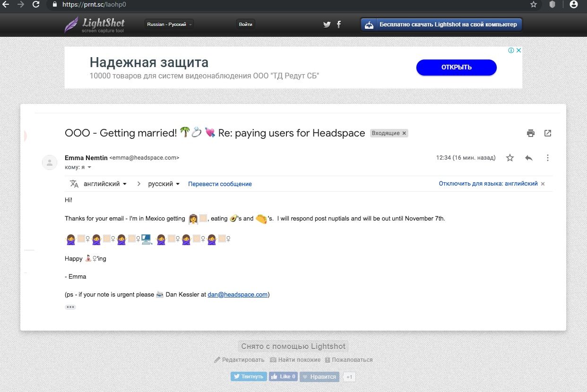This screenshot has width=587, height=392.
Task: Open the shield extension icon
Action: (x=552, y=4)
